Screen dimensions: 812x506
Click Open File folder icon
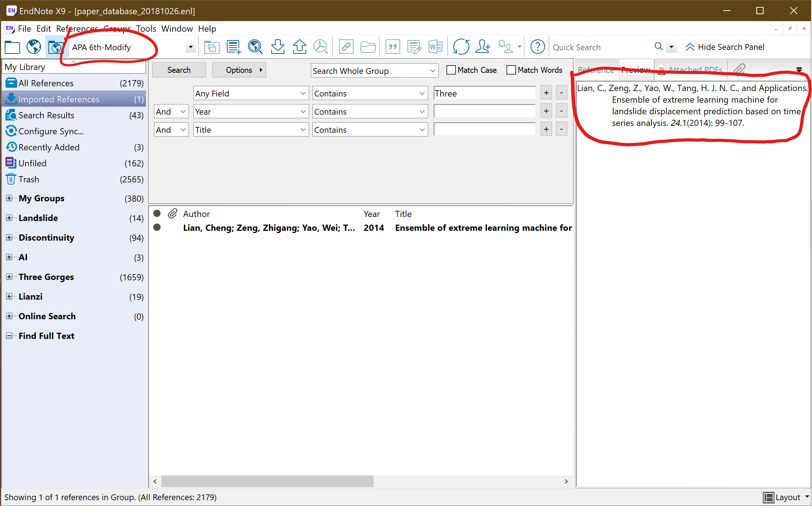(368, 47)
